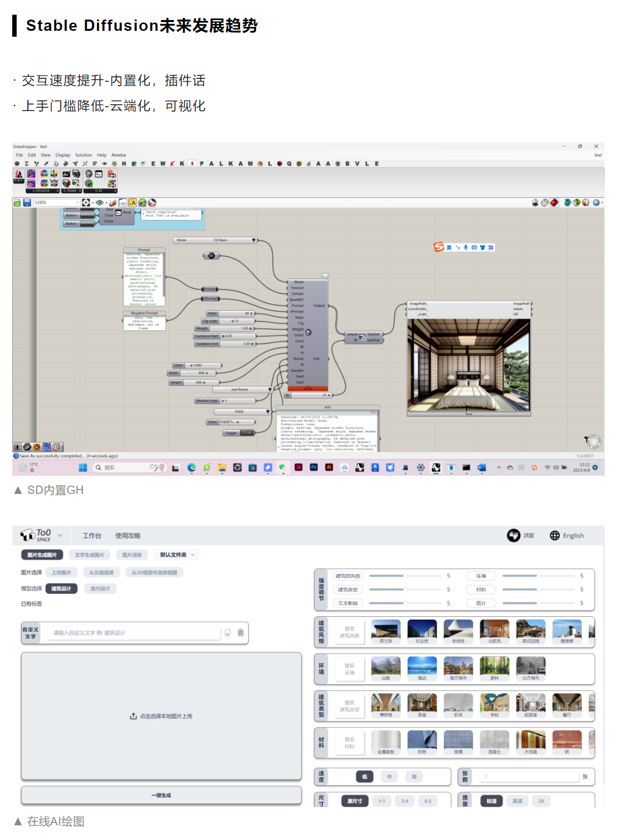This screenshot has width=619, height=840.
Task: Click the globe language icon beside English
Action: tap(554, 536)
